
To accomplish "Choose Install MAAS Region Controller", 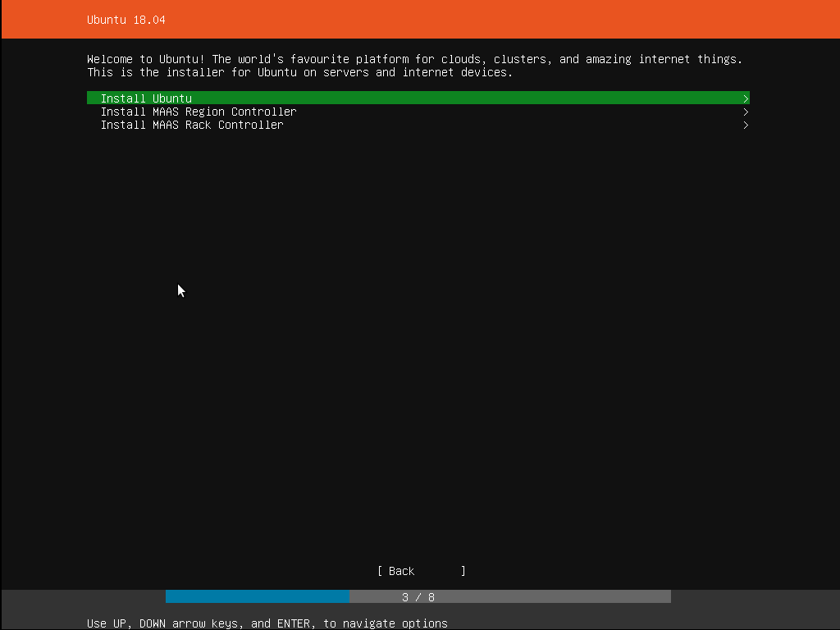I will point(199,112).
